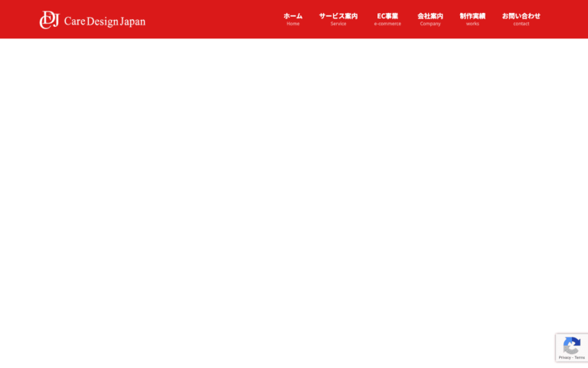
Task: Click the reCAPTCHA badge icon
Action: (x=571, y=346)
